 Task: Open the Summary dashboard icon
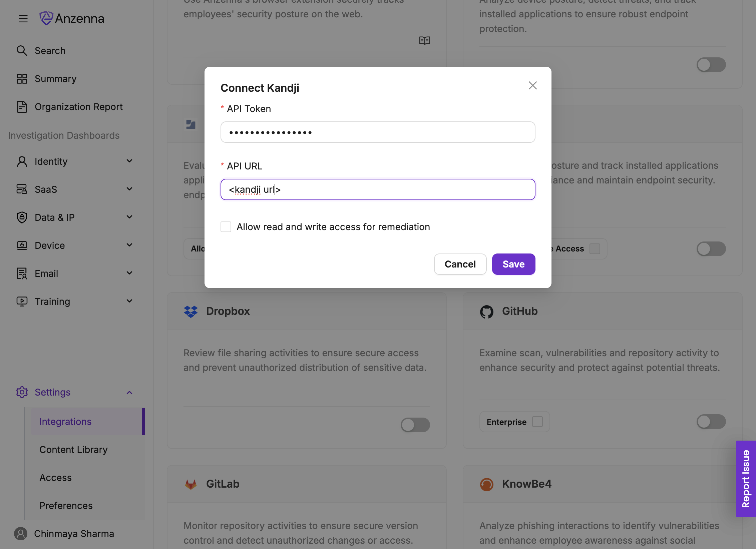point(22,79)
